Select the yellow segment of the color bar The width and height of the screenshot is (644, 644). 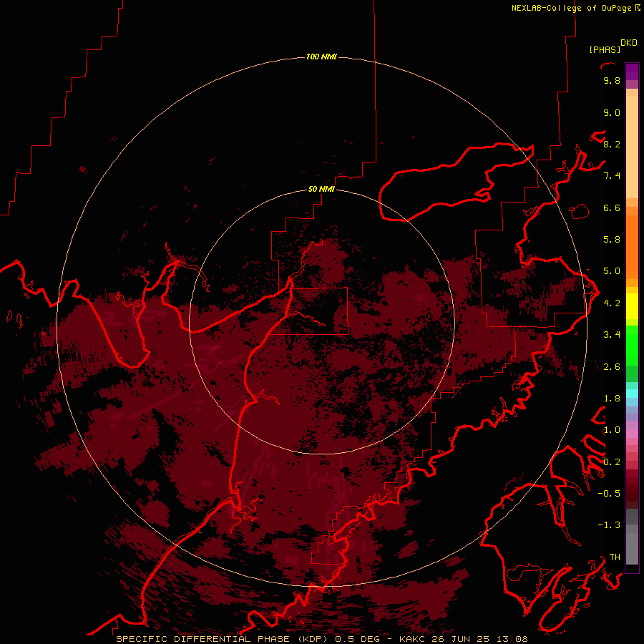pos(632,306)
